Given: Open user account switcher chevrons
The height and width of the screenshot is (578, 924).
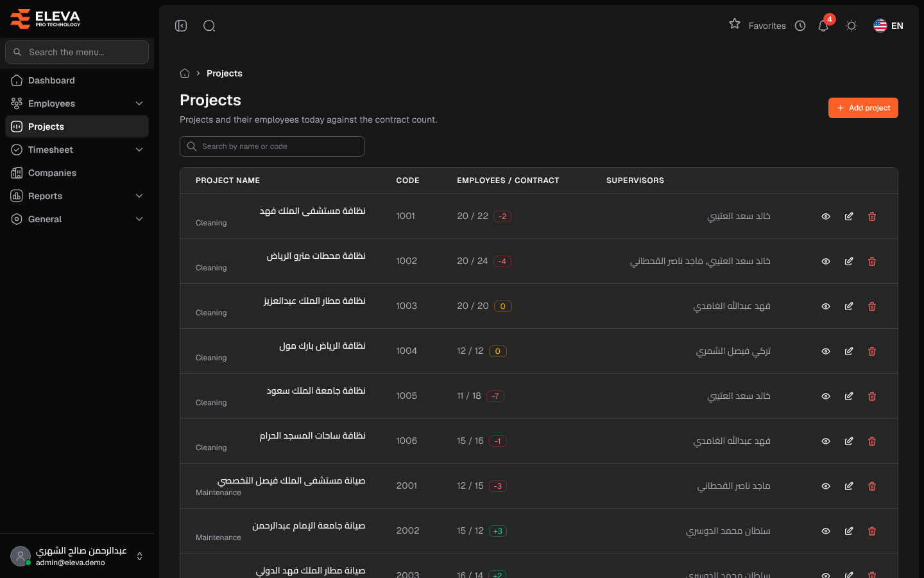Looking at the screenshot, I should (139, 556).
